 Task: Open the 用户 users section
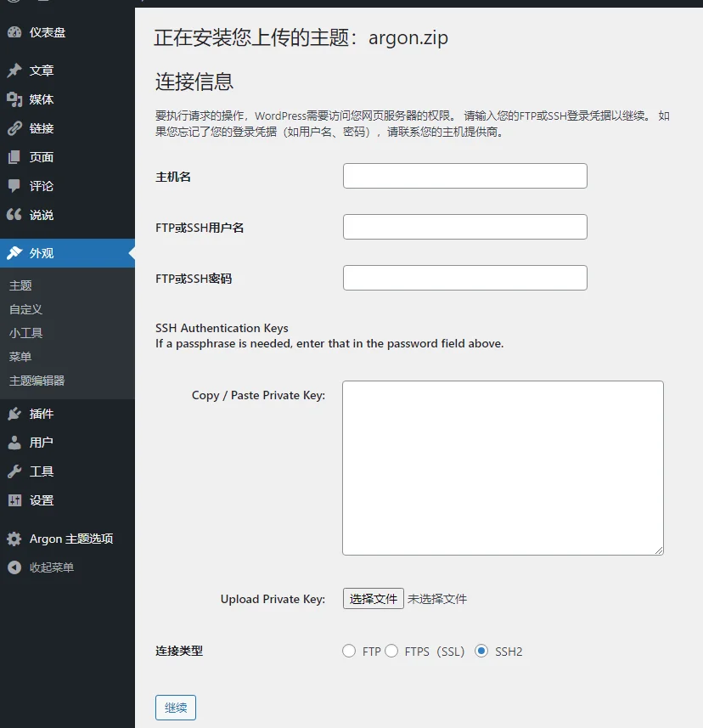tap(42, 442)
